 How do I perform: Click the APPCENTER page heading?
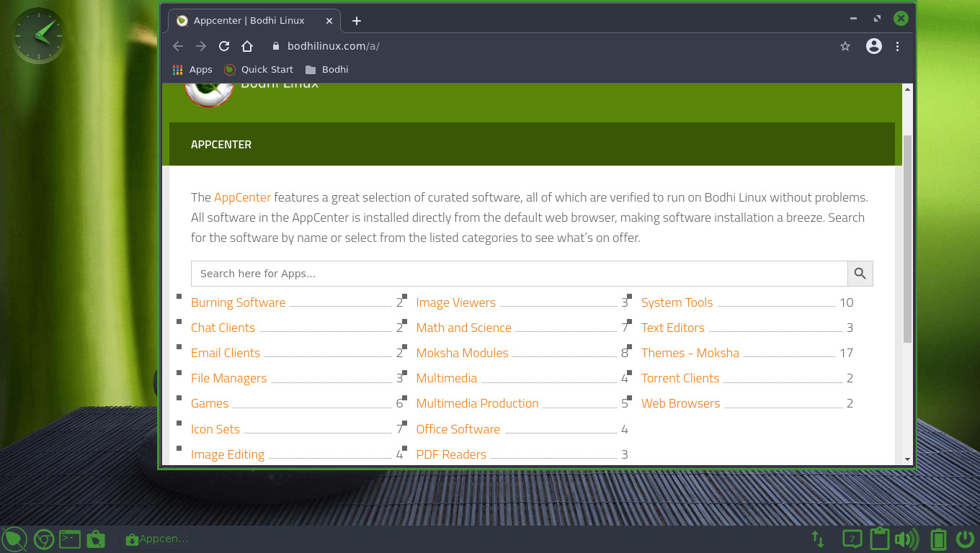[x=221, y=145]
